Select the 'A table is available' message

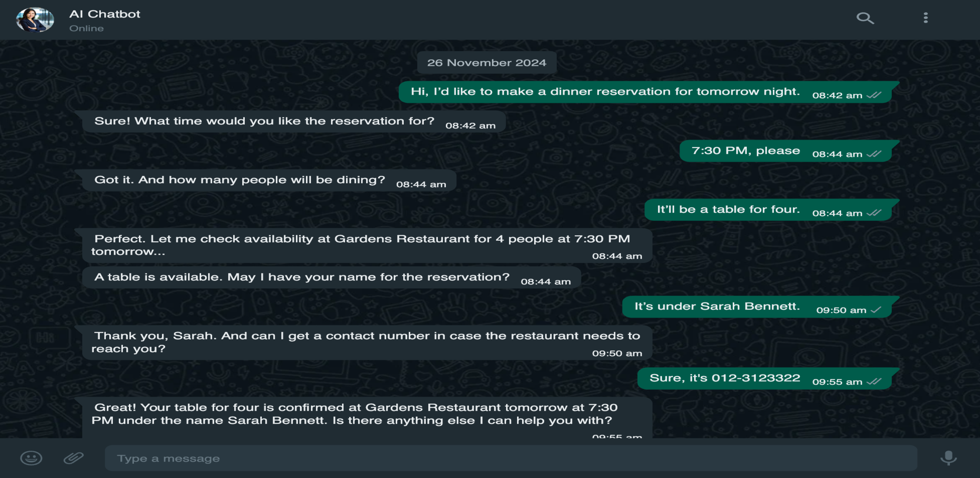(332, 277)
